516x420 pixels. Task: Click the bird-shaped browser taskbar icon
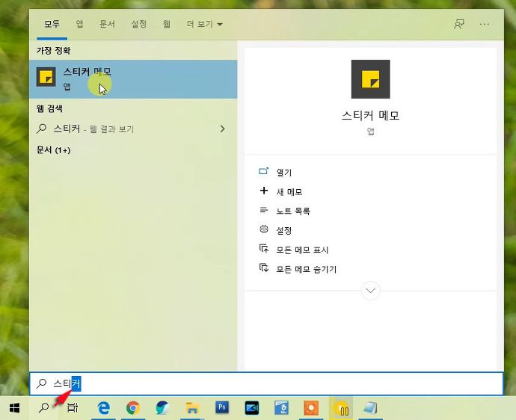[x=162, y=408]
